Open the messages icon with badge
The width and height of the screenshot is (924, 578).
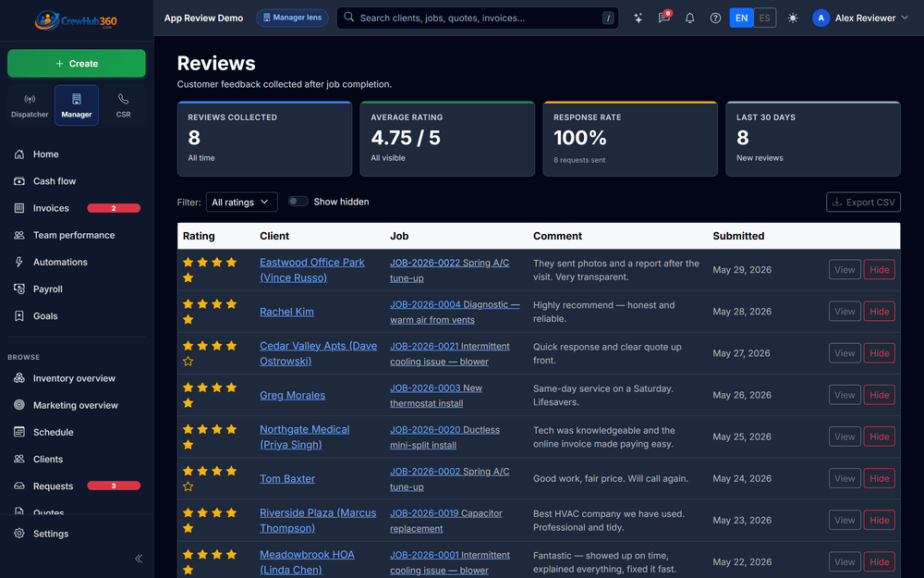[x=664, y=18]
